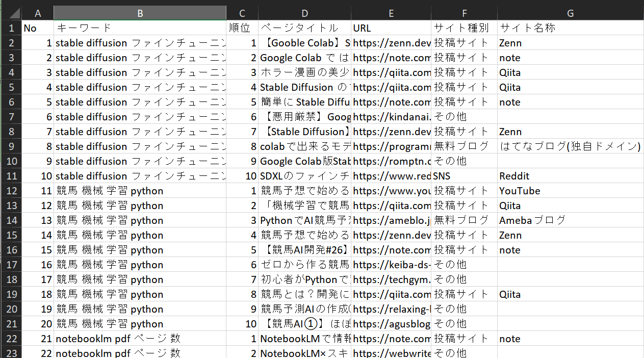Click the https://agusblog URL cell
644x358 pixels.
pyautogui.click(x=391, y=324)
